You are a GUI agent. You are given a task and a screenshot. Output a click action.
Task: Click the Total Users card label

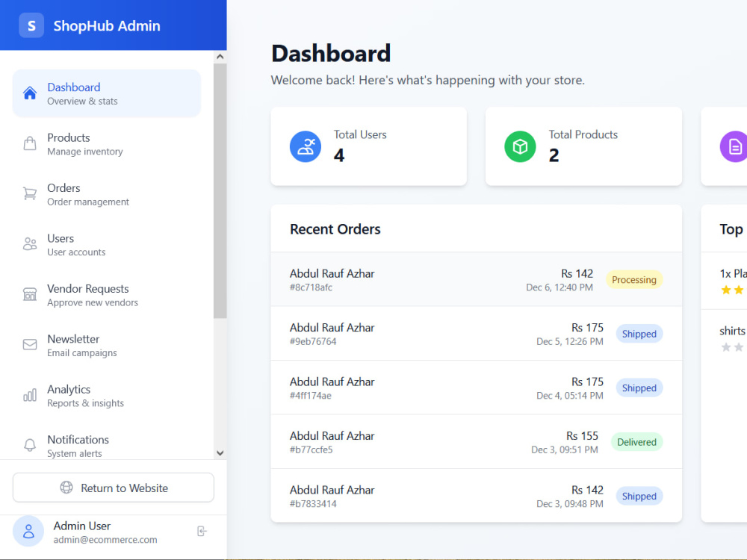(x=360, y=134)
